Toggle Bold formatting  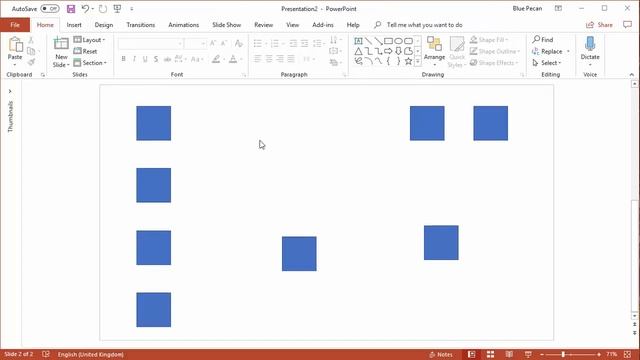tap(123, 59)
